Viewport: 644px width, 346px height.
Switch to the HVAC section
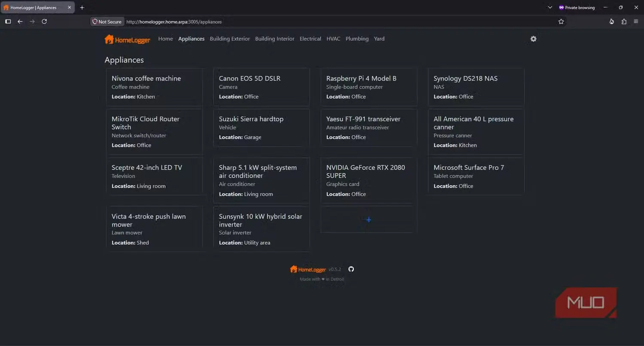333,39
